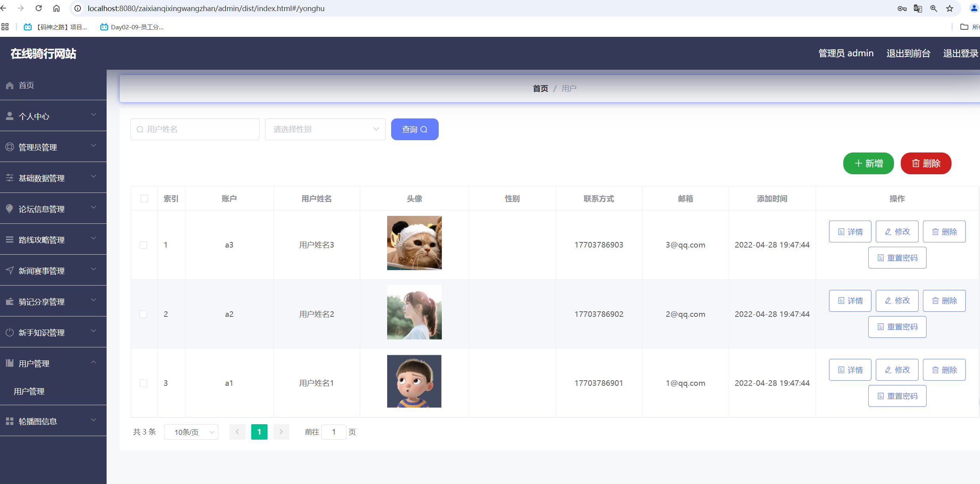Expand the 基础数据管理 menu chevron

coord(94,177)
